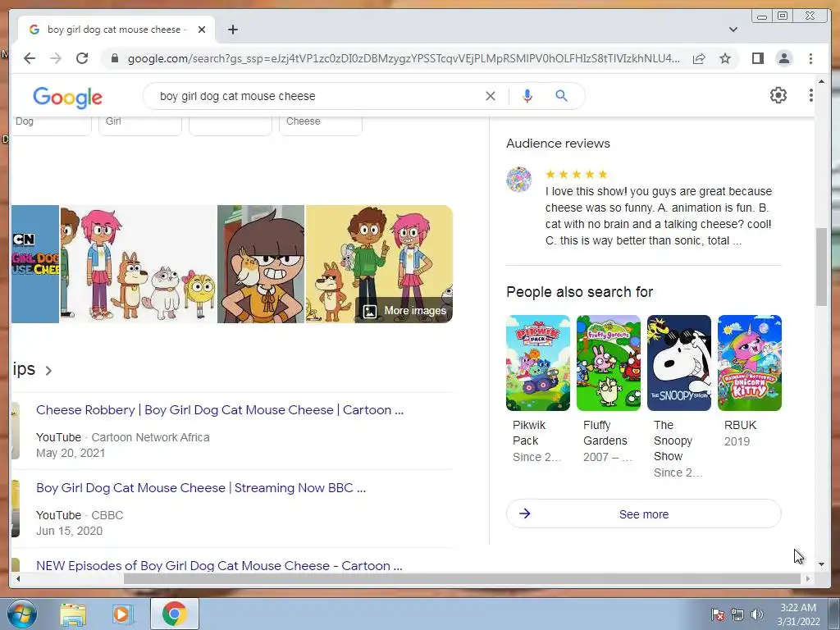840x630 pixels.
Task: Expand the clips section chevron
Action: click(48, 371)
